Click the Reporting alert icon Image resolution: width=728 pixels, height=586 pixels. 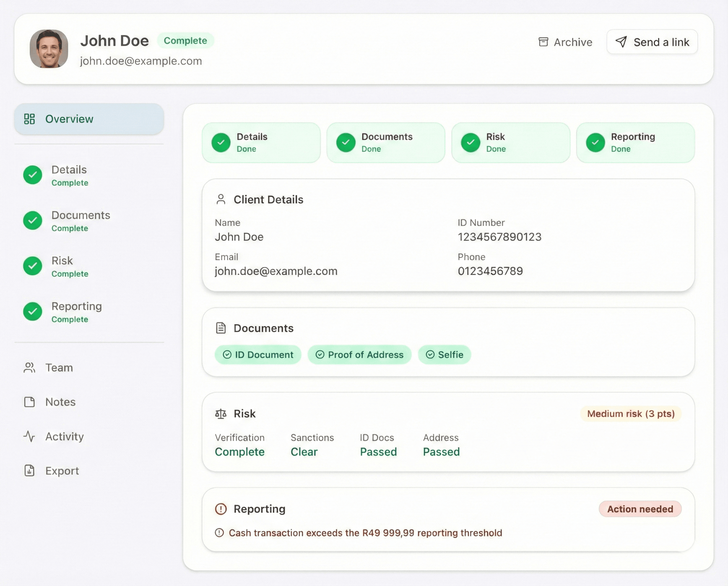tap(221, 509)
